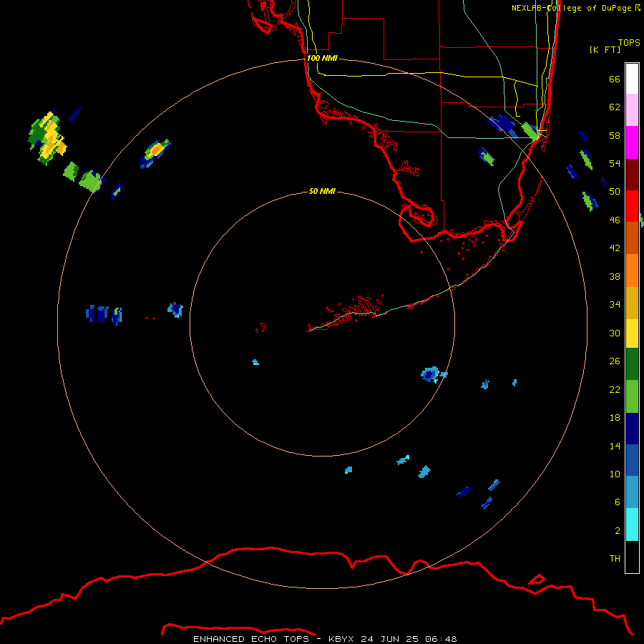Click the "50 NMI" range ring label
Image resolution: width=644 pixels, height=644 pixels.
tap(322, 191)
